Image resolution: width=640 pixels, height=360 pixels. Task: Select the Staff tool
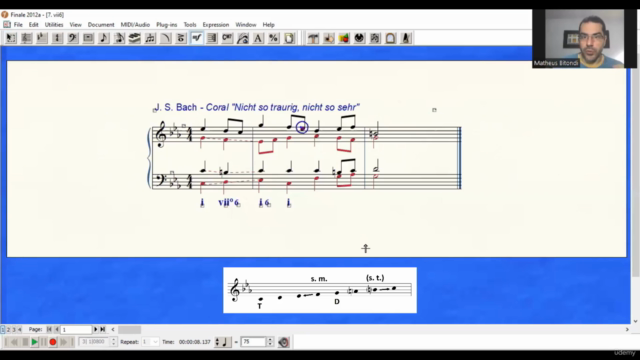click(x=27, y=38)
